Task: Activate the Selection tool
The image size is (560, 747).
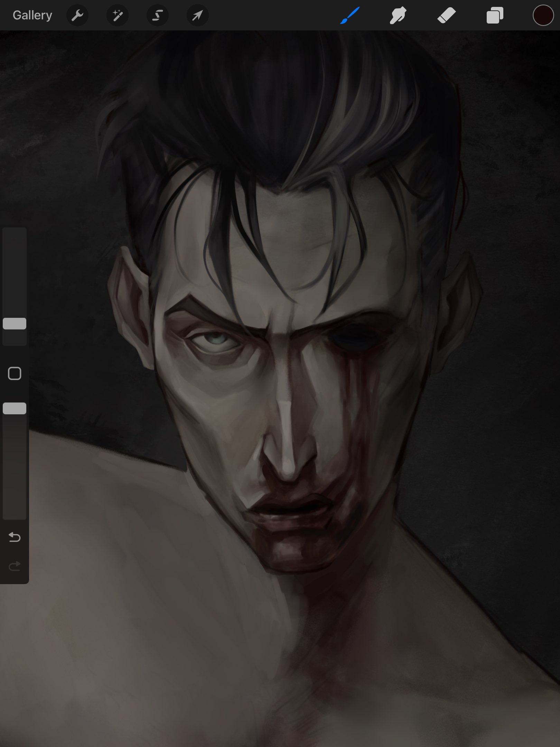Action: [x=158, y=15]
